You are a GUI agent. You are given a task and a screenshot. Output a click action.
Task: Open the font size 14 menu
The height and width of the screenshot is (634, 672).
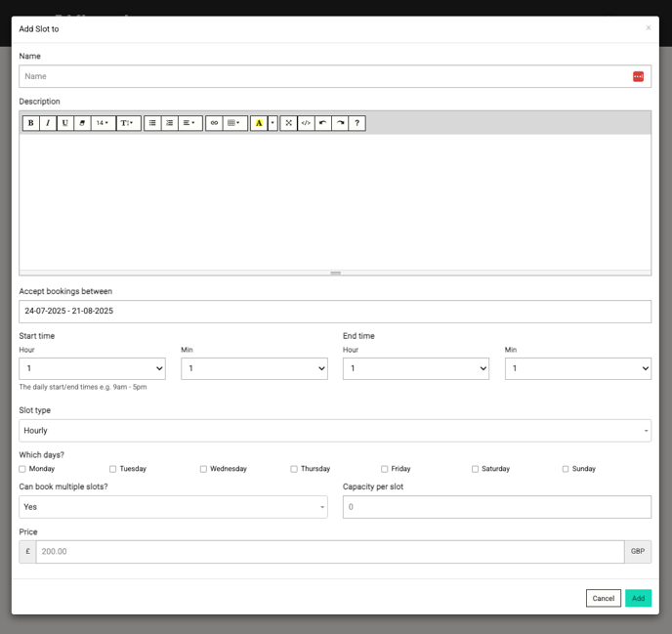coord(103,123)
